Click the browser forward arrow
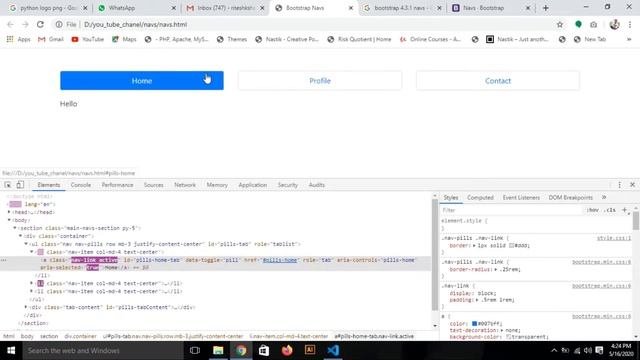Image resolution: width=640 pixels, height=360 pixels. (x=25, y=24)
